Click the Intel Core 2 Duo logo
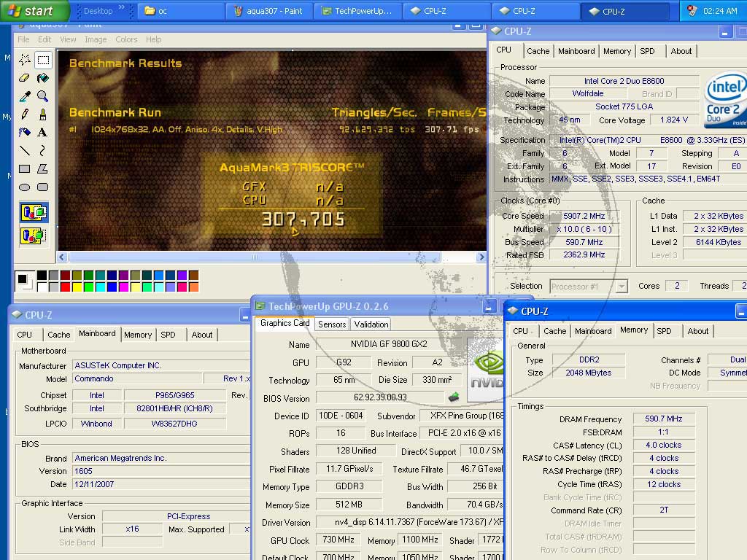The width and height of the screenshot is (747, 560). (725, 100)
